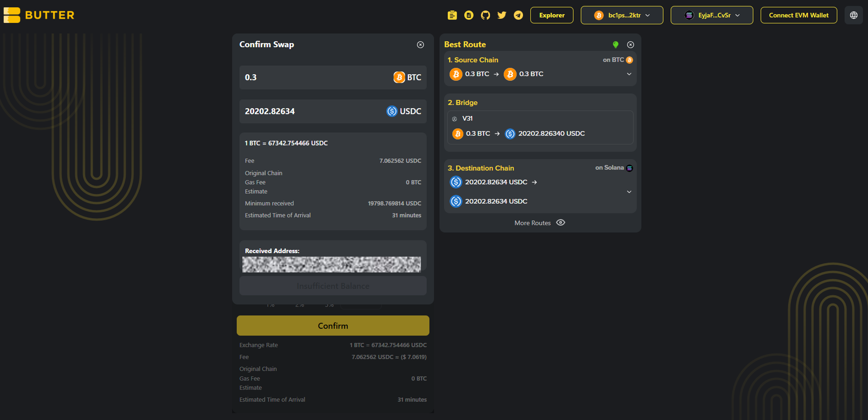Click the '2. Bridge' heading

(462, 102)
